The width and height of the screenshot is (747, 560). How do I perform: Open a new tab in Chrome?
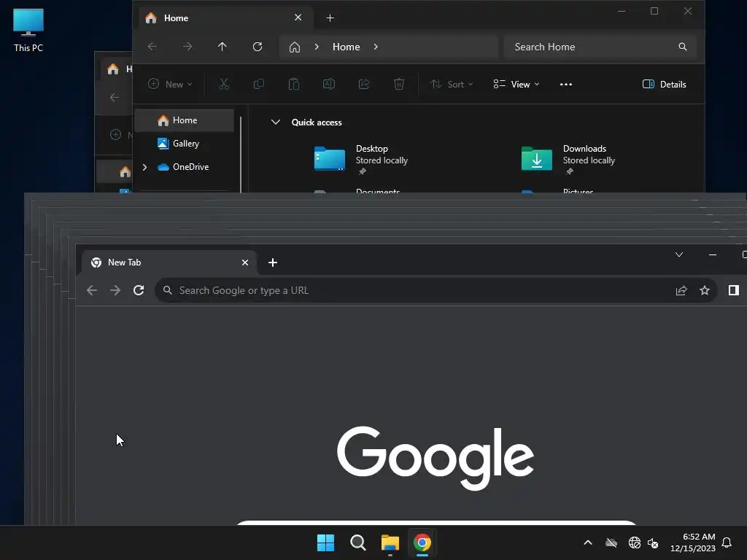(x=273, y=262)
